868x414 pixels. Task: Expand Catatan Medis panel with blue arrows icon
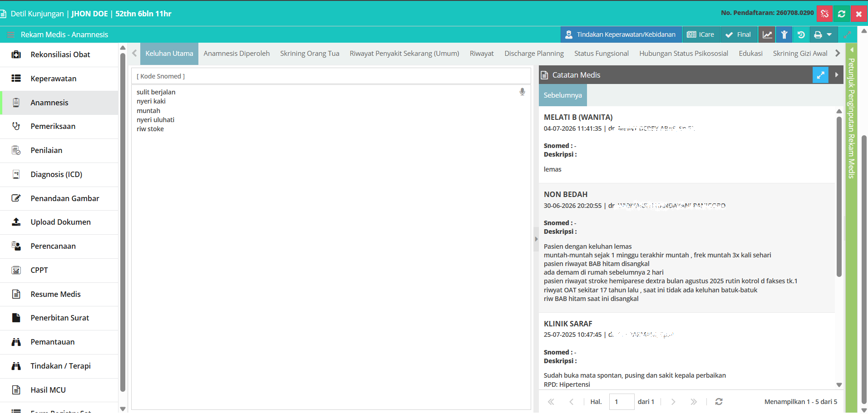click(820, 75)
